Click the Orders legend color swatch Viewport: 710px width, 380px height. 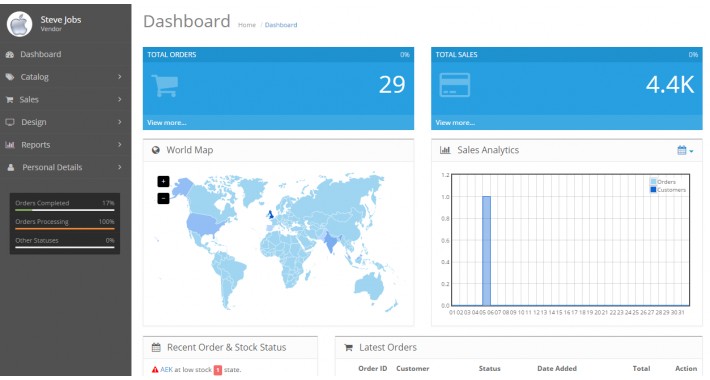(x=653, y=182)
